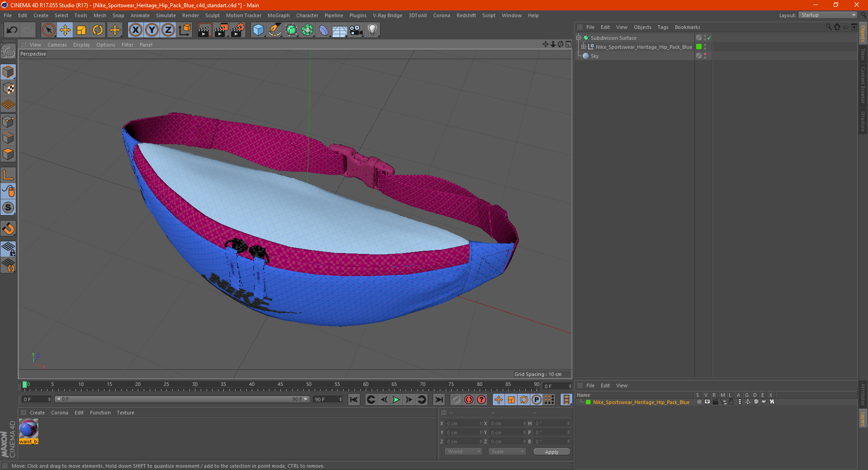Image resolution: width=868 pixels, height=470 pixels.
Task: Open the MoGraph menu
Action: 278,15
